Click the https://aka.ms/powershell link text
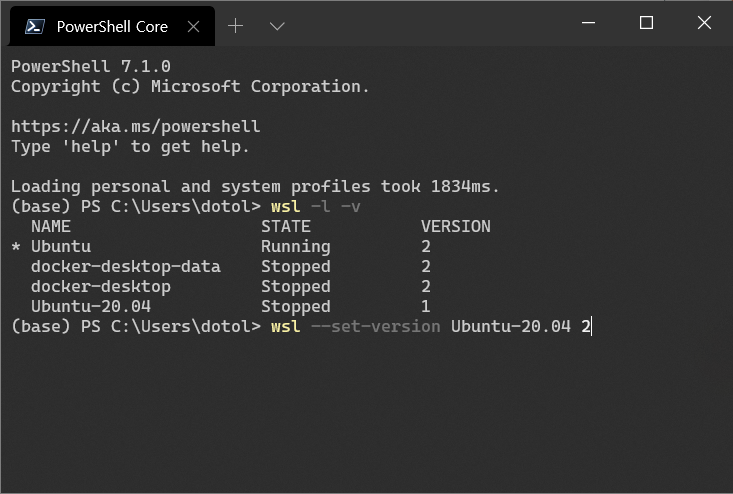733x494 pixels. 136,126
